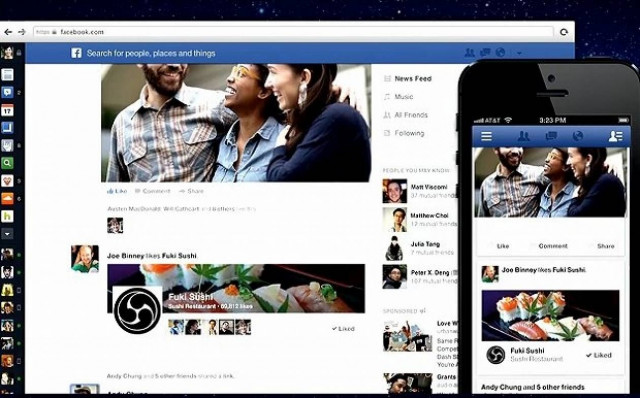
Task: Click the 'Search for people, places and things' field
Action: pos(151,53)
